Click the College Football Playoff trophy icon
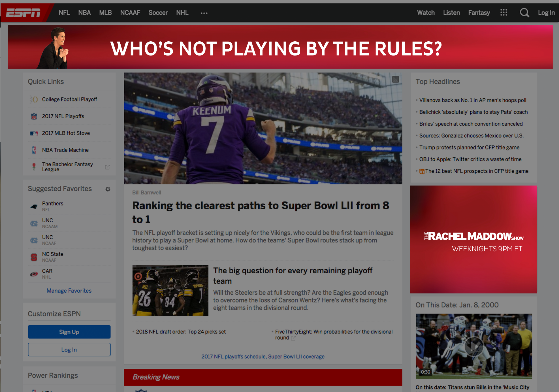Viewport: 559px width, 392px height. (x=34, y=99)
